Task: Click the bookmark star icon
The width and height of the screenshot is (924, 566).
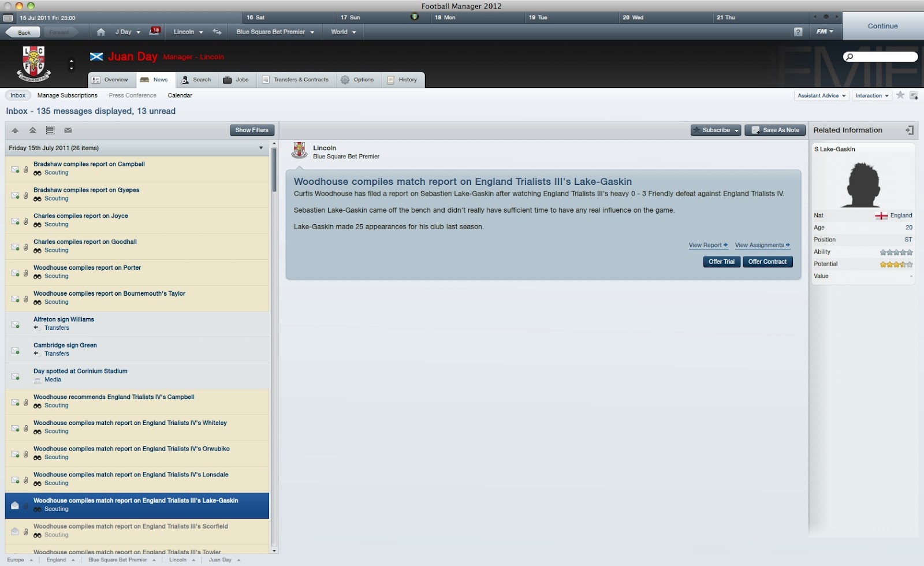Action: coord(900,95)
